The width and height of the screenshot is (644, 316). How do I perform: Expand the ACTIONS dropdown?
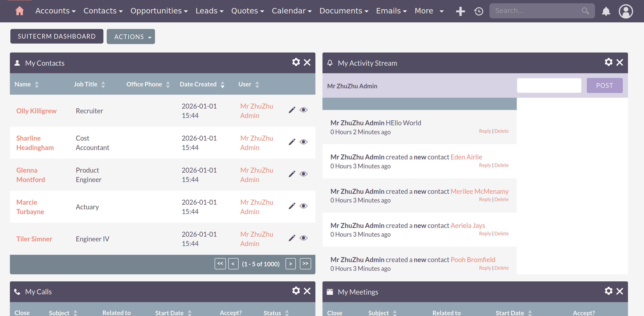click(x=130, y=36)
